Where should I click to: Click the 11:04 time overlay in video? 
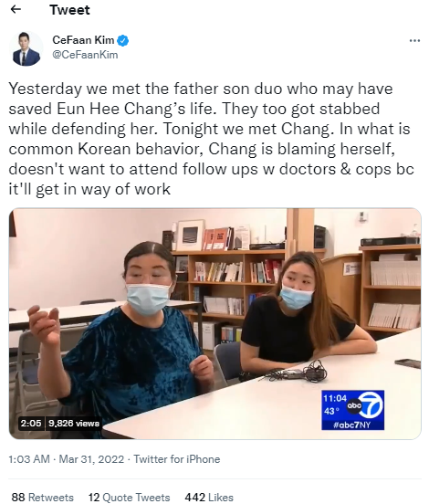pos(335,398)
